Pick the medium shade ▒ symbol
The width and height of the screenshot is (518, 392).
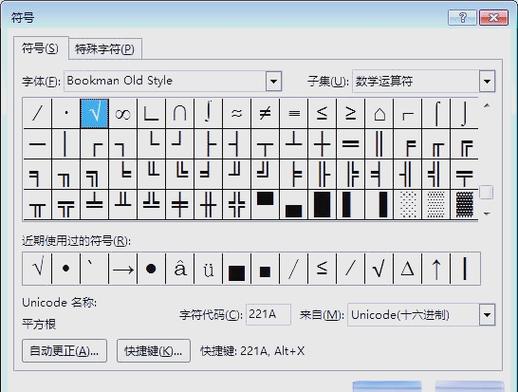point(436,205)
